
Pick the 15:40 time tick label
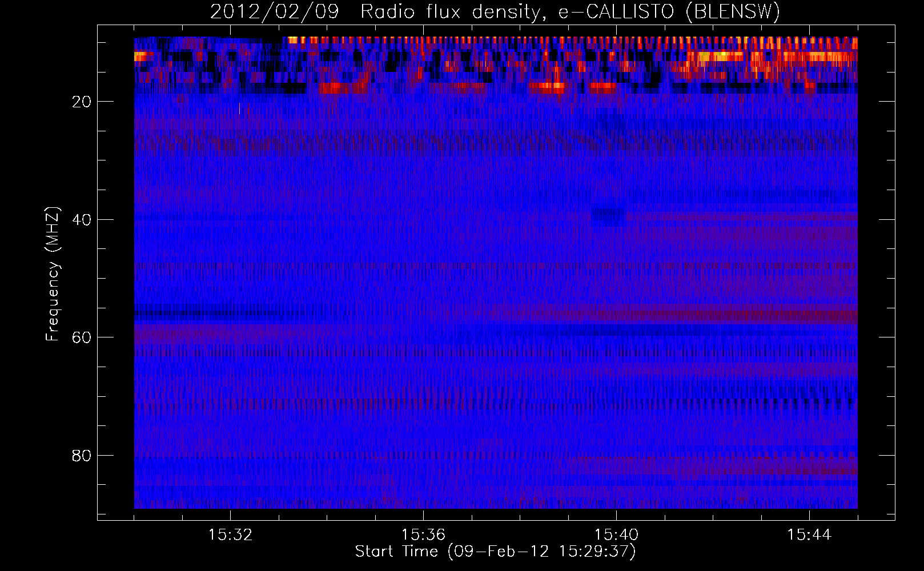(x=616, y=535)
